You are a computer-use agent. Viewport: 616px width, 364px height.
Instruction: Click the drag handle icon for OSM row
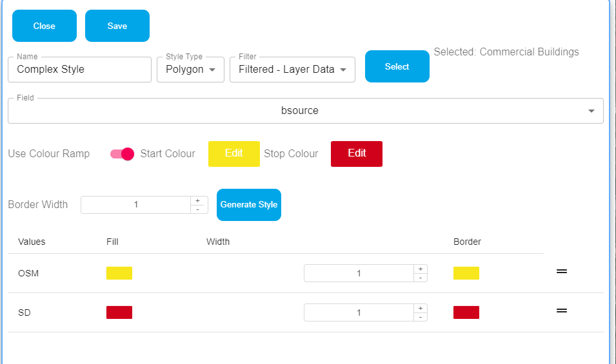tap(561, 272)
